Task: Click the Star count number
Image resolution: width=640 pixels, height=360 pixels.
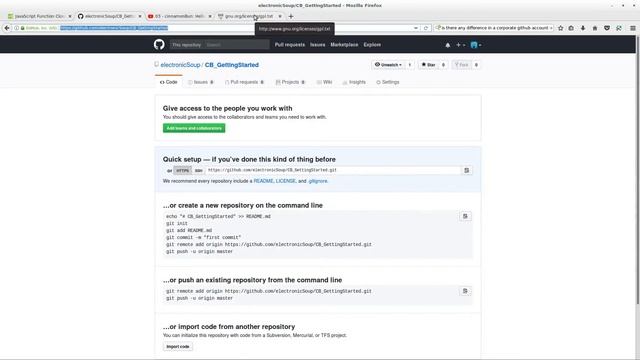Action: point(443,64)
